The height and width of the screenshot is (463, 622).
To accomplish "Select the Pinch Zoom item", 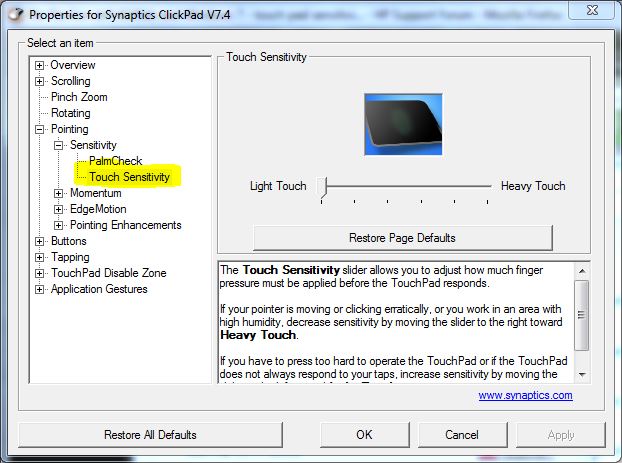I will click(x=79, y=97).
